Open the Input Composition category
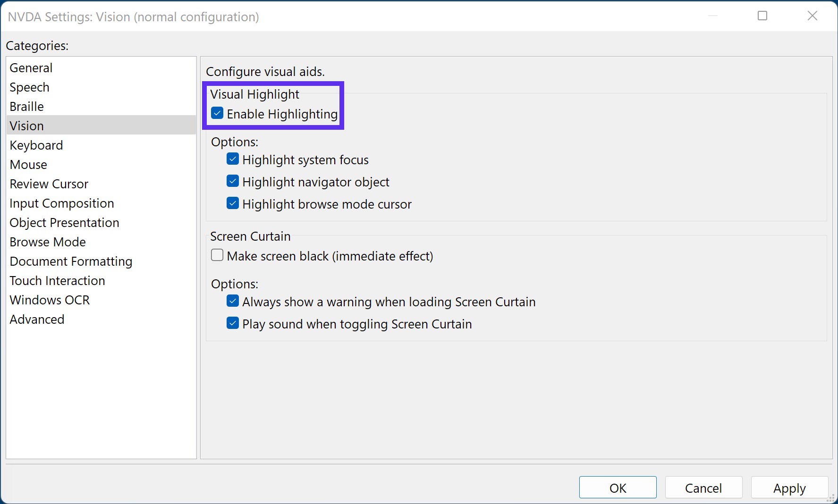 coord(62,203)
